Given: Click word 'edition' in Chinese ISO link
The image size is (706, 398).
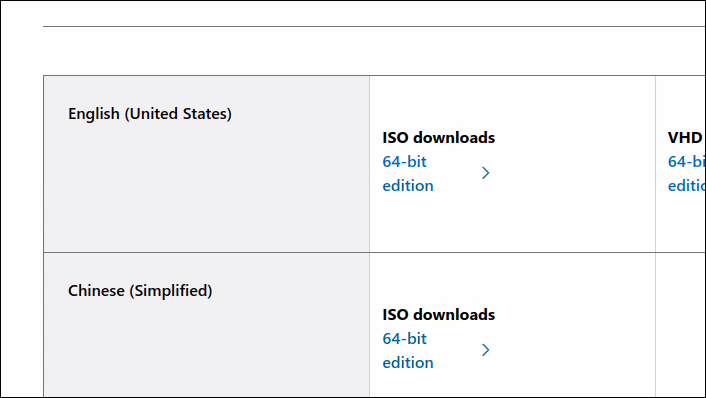Looking at the screenshot, I should click(x=408, y=362).
